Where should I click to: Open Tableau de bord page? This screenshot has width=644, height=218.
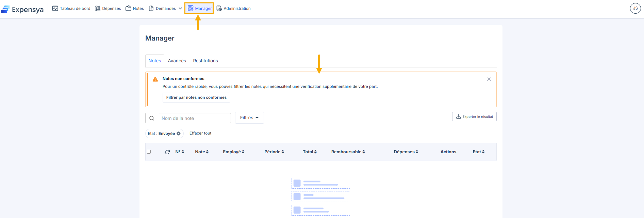click(71, 9)
